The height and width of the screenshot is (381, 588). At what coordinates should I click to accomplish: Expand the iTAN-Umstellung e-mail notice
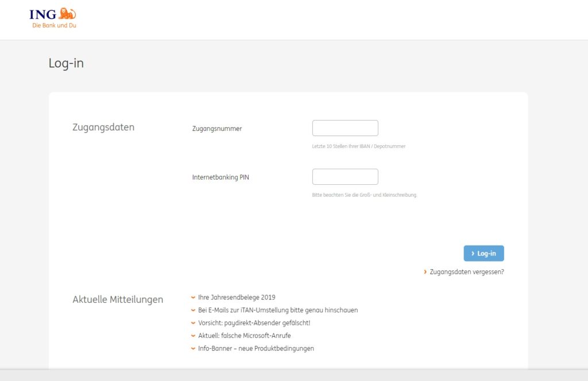point(274,310)
